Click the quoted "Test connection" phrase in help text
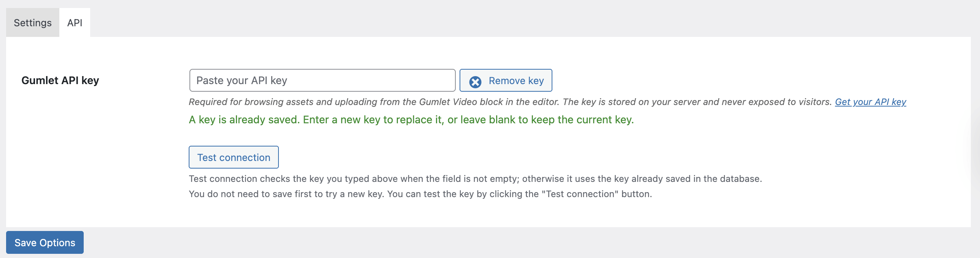980x258 pixels. point(580,194)
